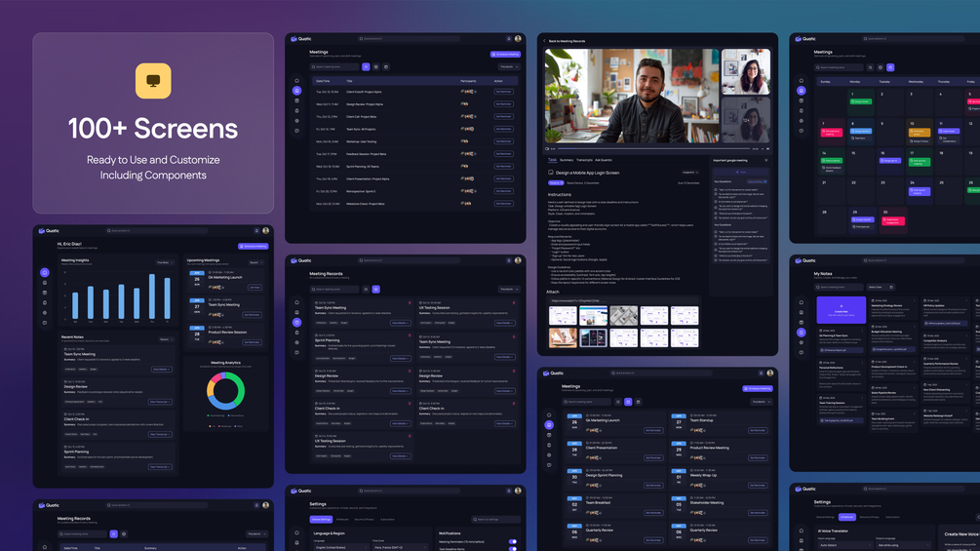Click Back to Meeting Records link

coord(567,41)
